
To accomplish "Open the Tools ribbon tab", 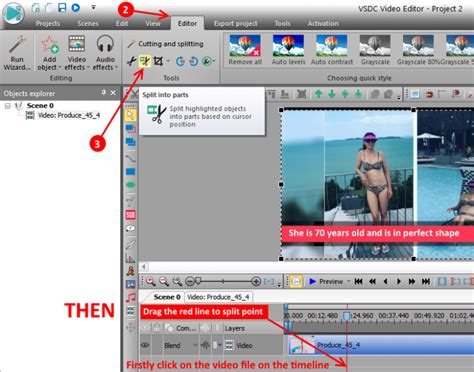I will (282, 23).
